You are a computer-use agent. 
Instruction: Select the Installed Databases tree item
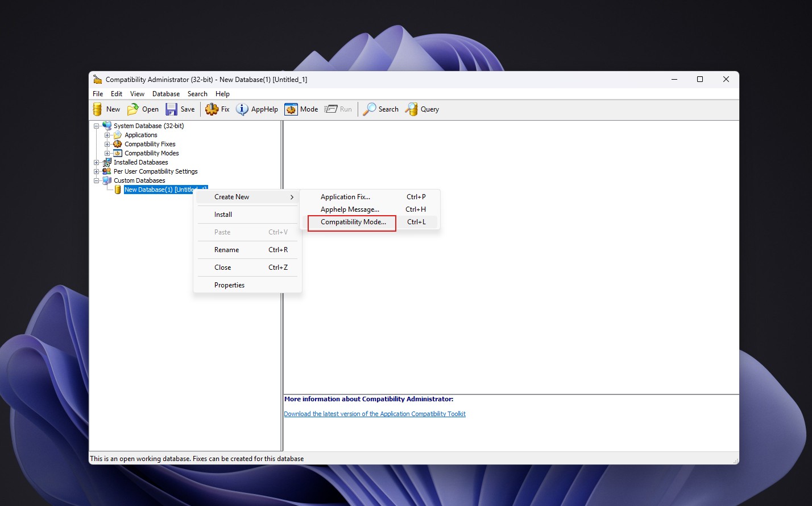pyautogui.click(x=141, y=162)
